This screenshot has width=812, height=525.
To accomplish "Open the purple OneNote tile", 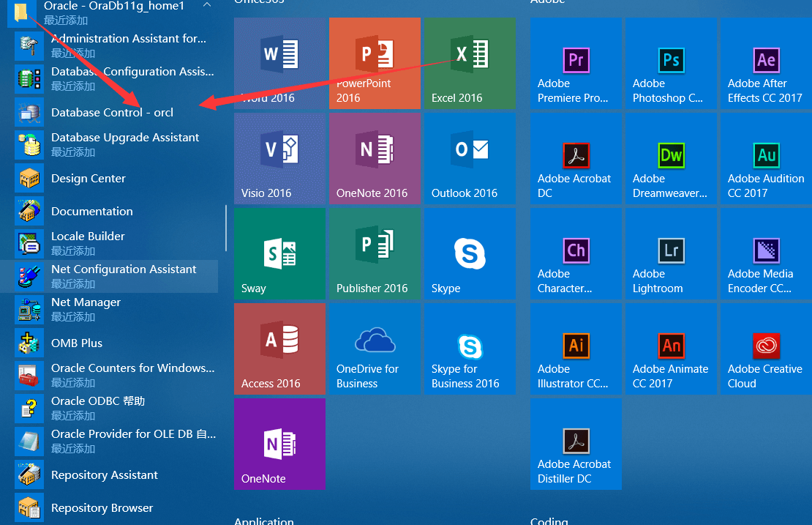I will [279, 444].
